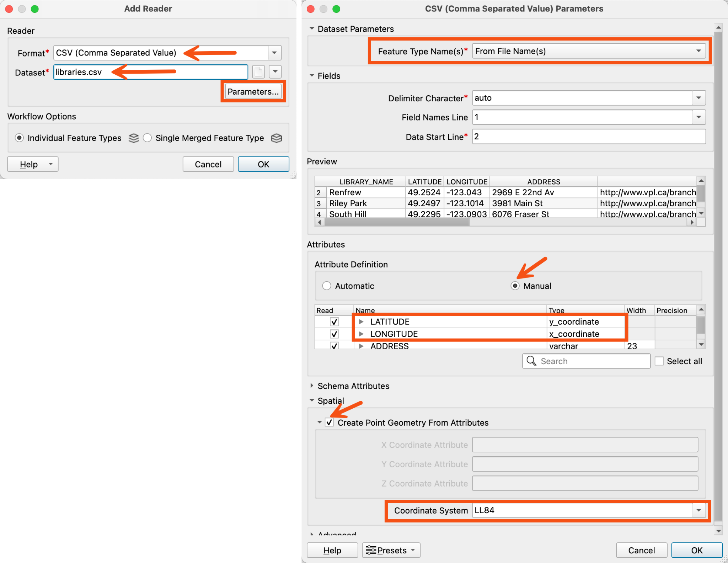Uncheck the LONGITUDE Read checkbox

[334, 334]
